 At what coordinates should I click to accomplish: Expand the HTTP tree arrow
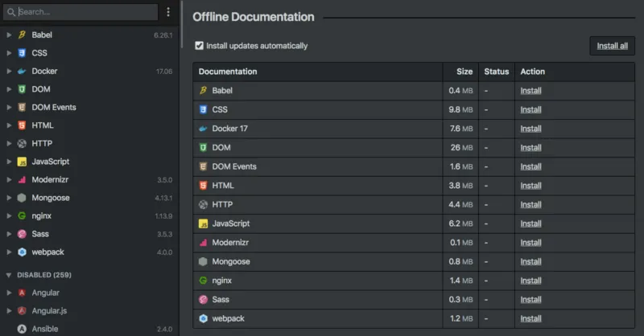click(x=9, y=143)
